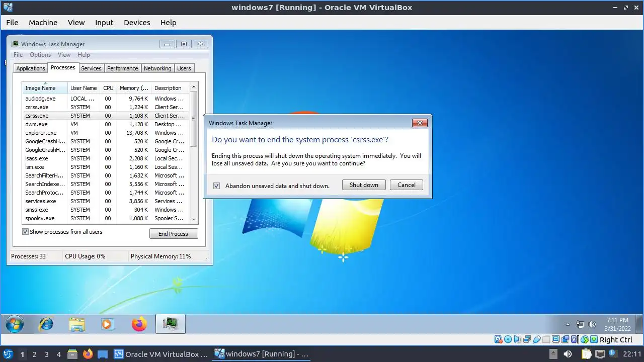Select the spoolsv.exe process row

point(106,218)
